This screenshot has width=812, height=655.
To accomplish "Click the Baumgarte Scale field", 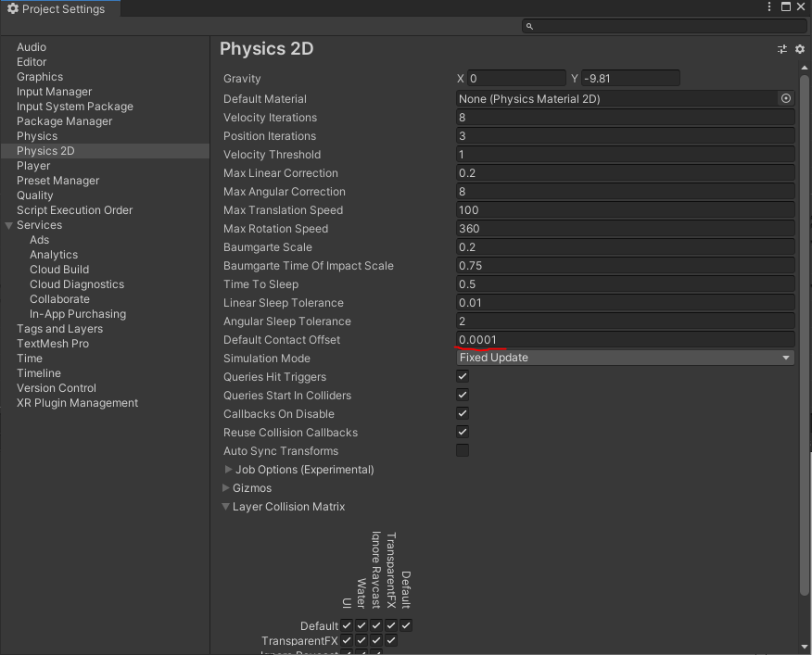I will [625, 247].
